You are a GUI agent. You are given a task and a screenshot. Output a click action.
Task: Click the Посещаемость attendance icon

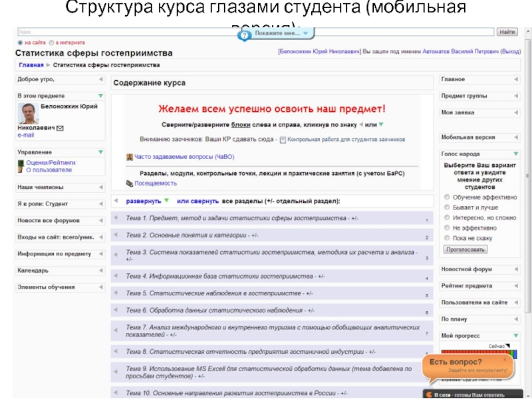click(130, 183)
